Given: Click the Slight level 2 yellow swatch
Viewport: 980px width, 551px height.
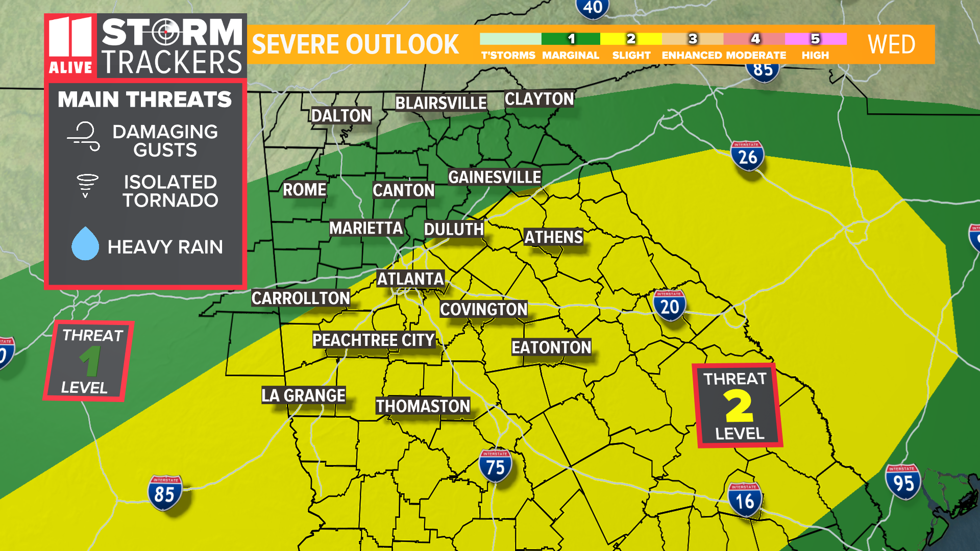Looking at the screenshot, I should tap(631, 39).
